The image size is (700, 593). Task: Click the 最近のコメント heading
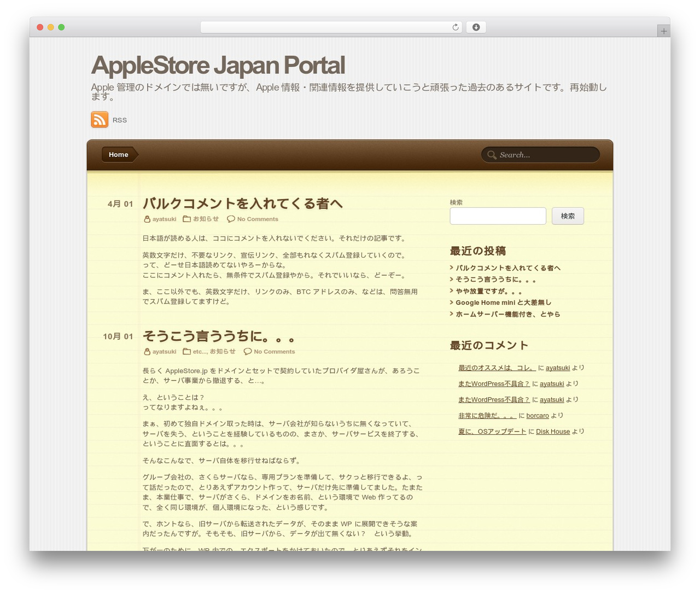click(489, 346)
